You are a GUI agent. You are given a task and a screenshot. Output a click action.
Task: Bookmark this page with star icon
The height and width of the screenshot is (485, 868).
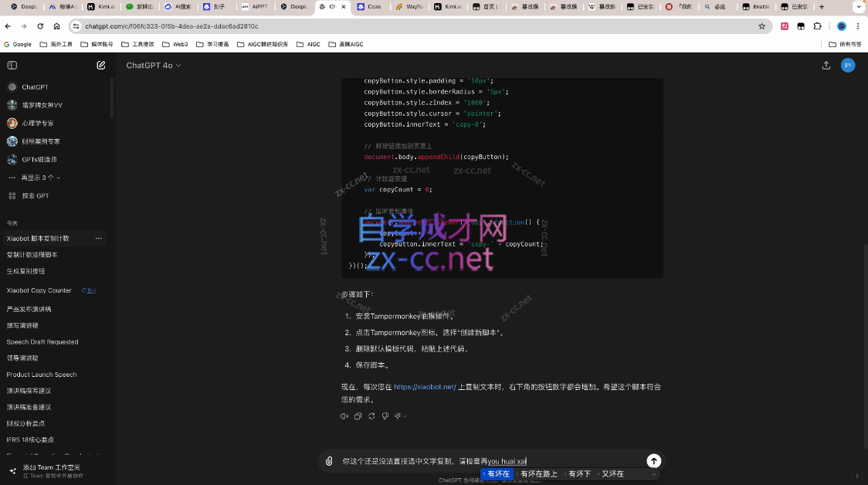click(x=761, y=25)
